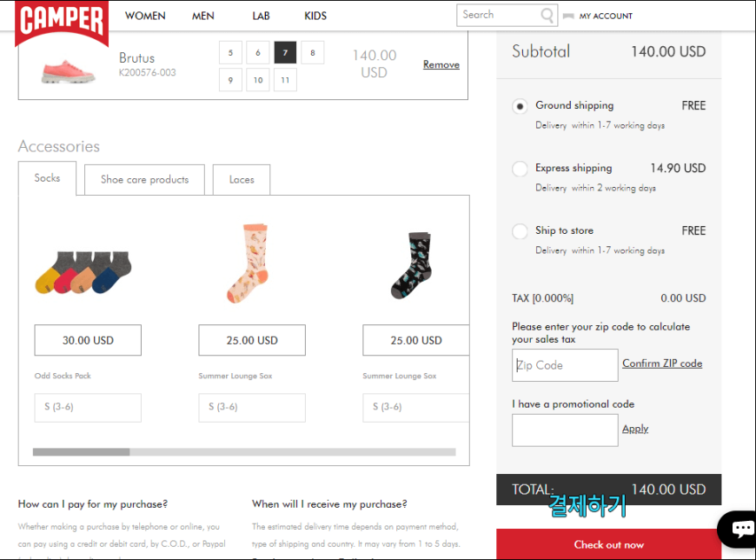Open the Men menu
Screen dimensions: 756x560
pos(203,16)
